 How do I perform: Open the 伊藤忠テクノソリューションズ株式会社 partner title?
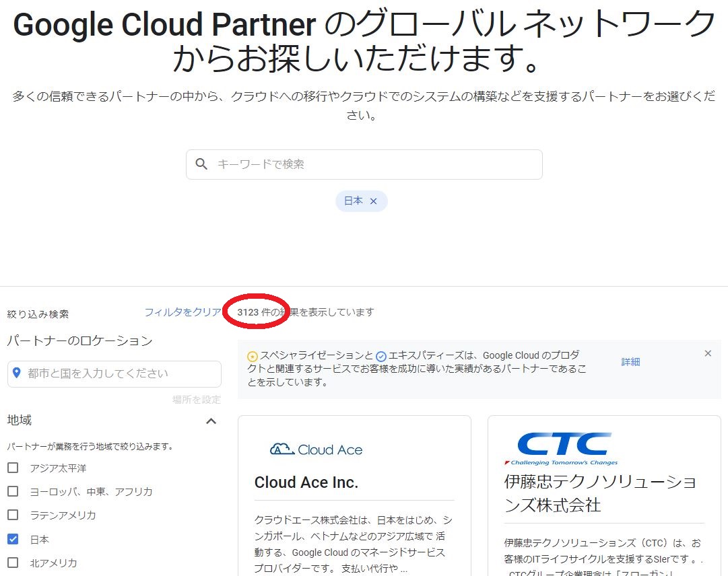click(600, 493)
